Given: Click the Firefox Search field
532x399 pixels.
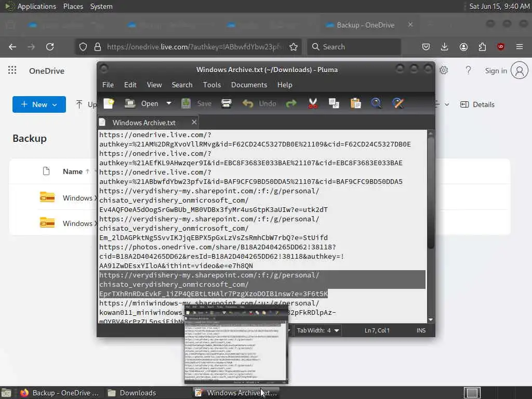Looking at the screenshot, I should (x=354, y=47).
